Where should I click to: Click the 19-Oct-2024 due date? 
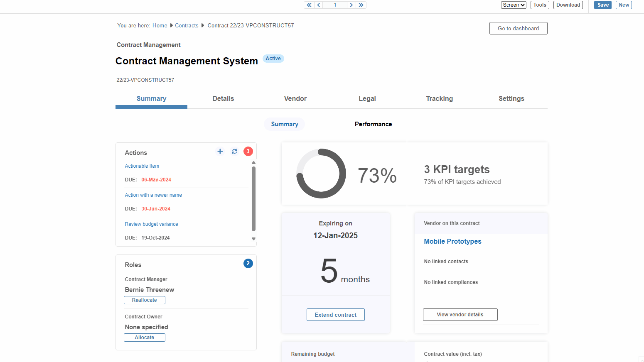click(x=155, y=238)
